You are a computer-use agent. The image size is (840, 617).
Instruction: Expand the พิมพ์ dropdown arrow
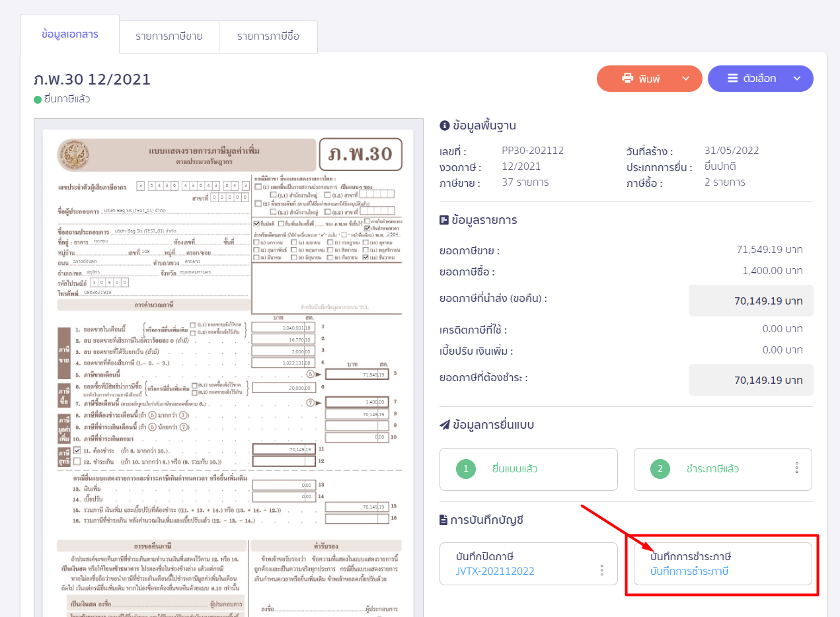pyautogui.click(x=685, y=79)
